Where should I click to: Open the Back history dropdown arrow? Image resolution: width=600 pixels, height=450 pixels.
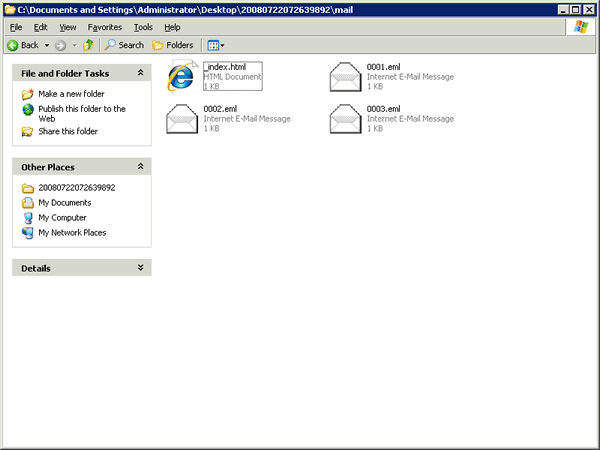(x=47, y=46)
